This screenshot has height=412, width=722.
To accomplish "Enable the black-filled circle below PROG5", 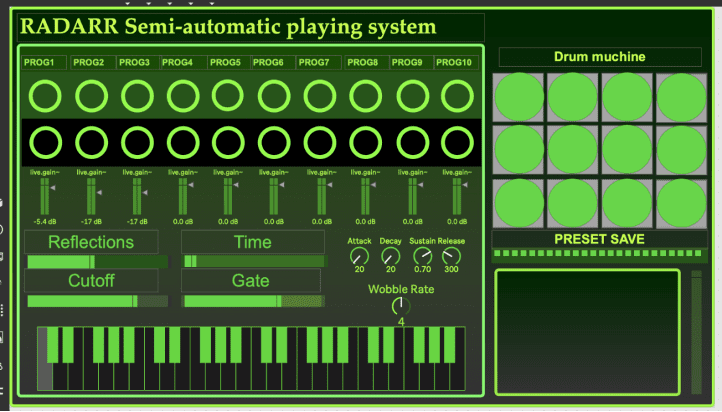I will [227, 143].
